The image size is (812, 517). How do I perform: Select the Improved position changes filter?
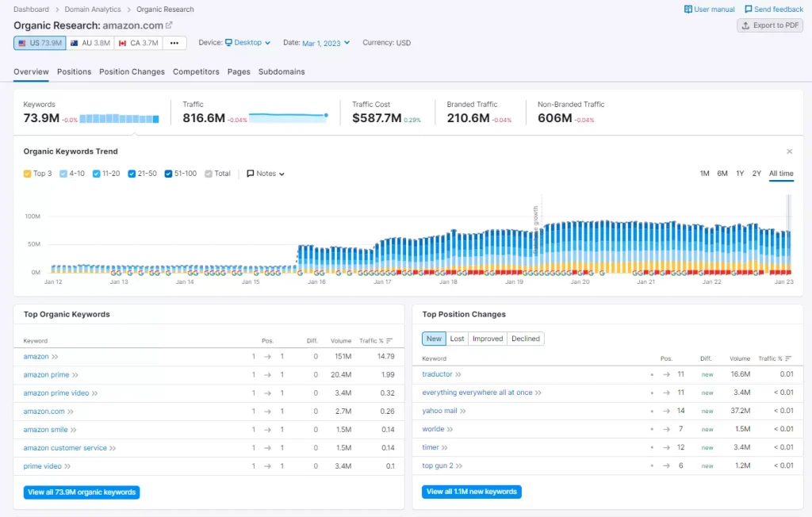[488, 339]
